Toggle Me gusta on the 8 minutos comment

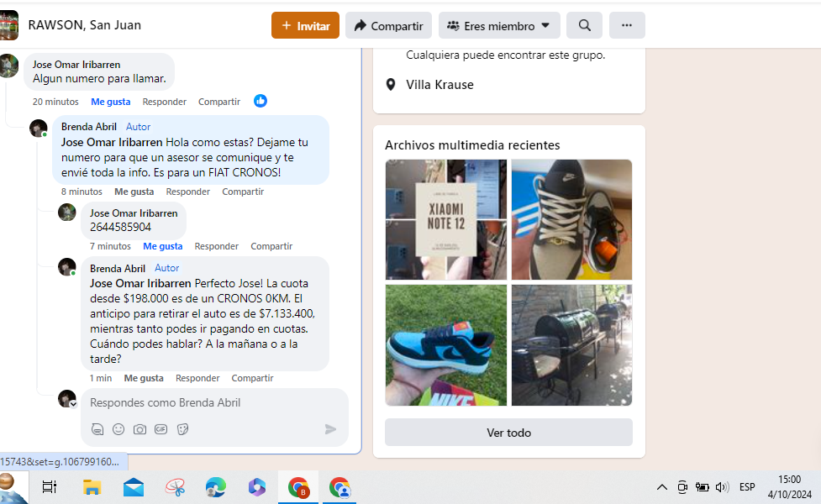pos(134,192)
